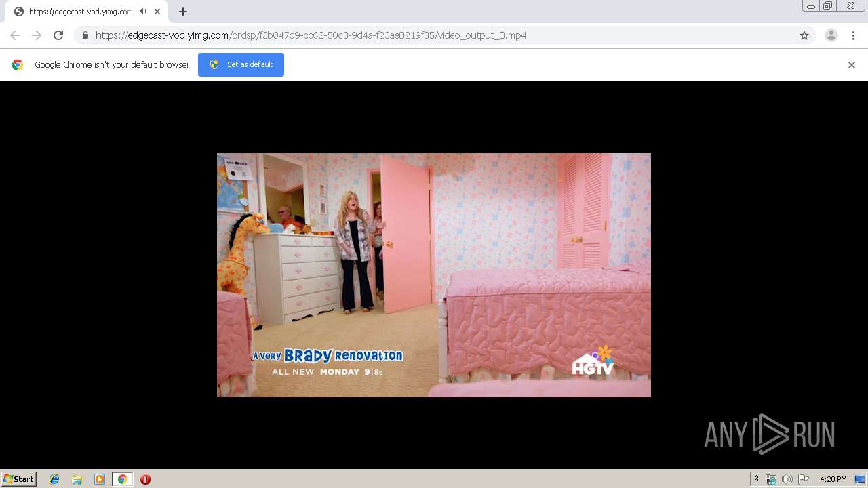View site information padlock icon
This screenshot has width=868, height=488.
tap(85, 35)
